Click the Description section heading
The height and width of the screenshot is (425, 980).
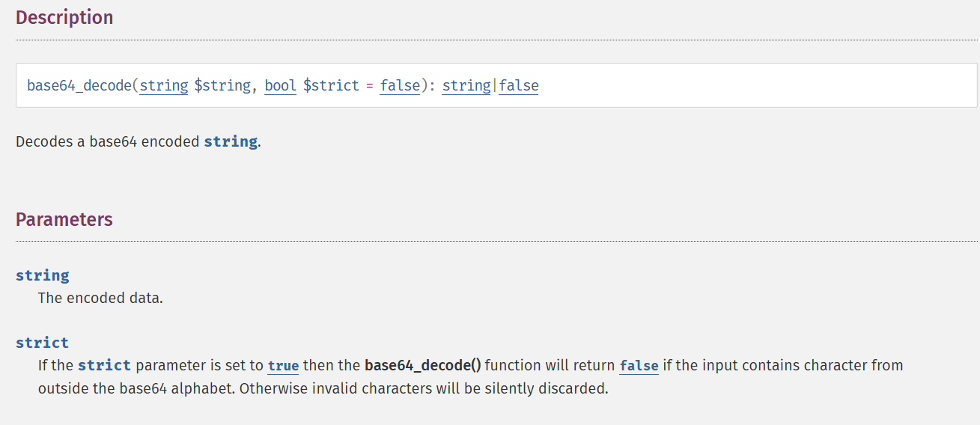[64, 17]
